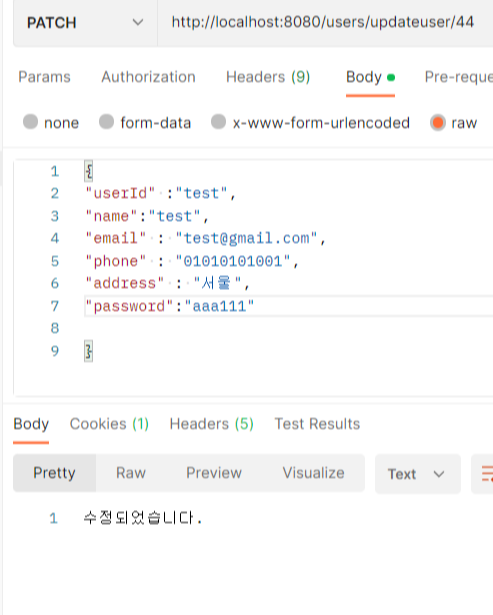Image resolution: width=493 pixels, height=615 pixels.
Task: Click the response text 수정되었습니다.
Action: 143,518
